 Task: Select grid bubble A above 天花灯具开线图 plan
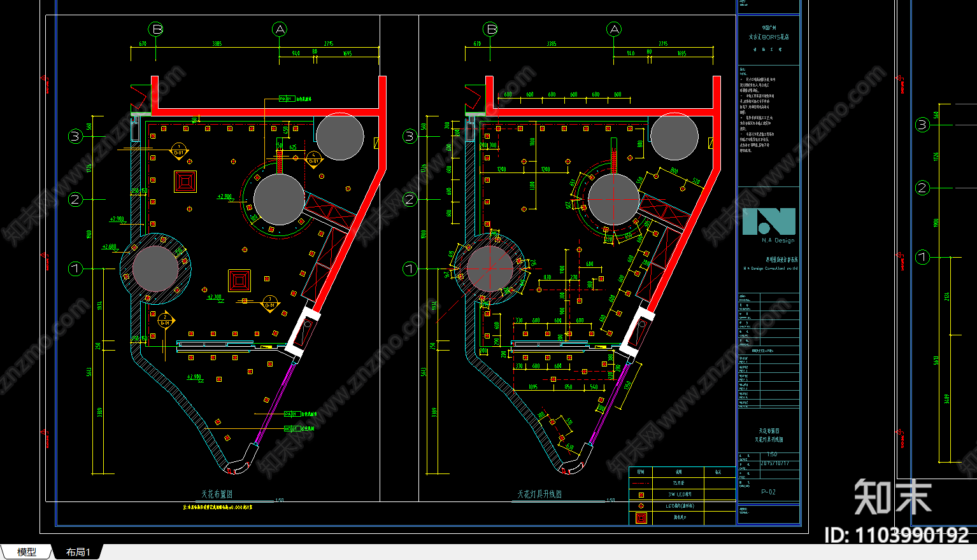[x=614, y=29]
